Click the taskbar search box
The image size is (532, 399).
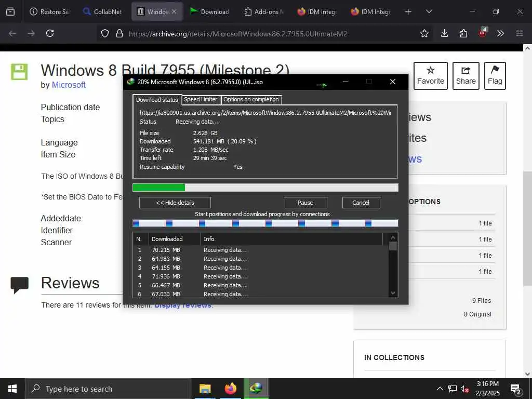coord(108,389)
